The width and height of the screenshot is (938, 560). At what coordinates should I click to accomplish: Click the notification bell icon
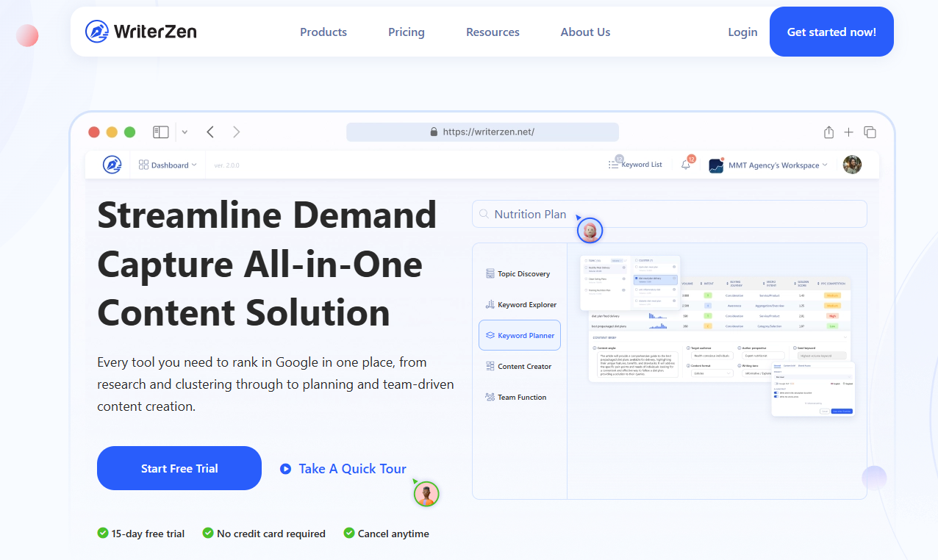click(686, 165)
